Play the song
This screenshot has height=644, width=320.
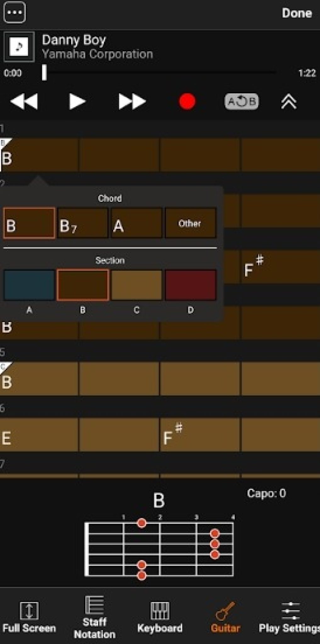(77, 102)
